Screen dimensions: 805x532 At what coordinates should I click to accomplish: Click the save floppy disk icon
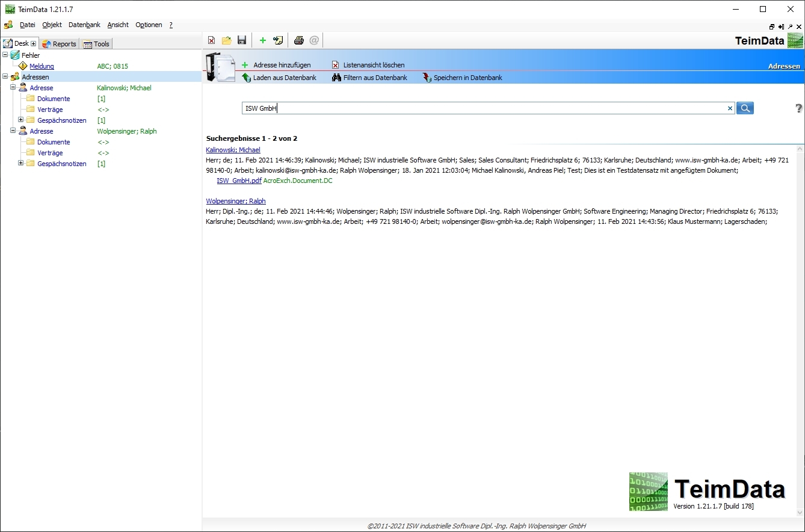coord(242,40)
